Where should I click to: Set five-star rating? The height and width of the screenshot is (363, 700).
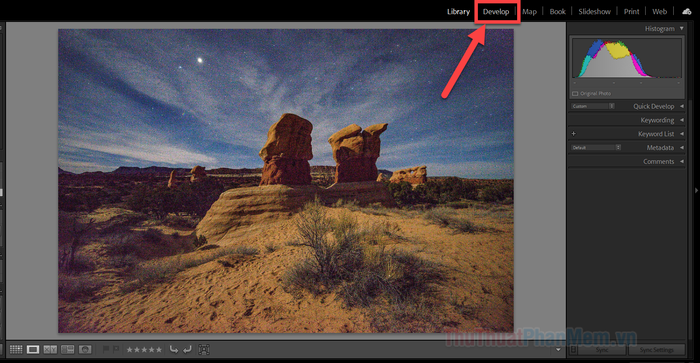pyautogui.click(x=158, y=350)
